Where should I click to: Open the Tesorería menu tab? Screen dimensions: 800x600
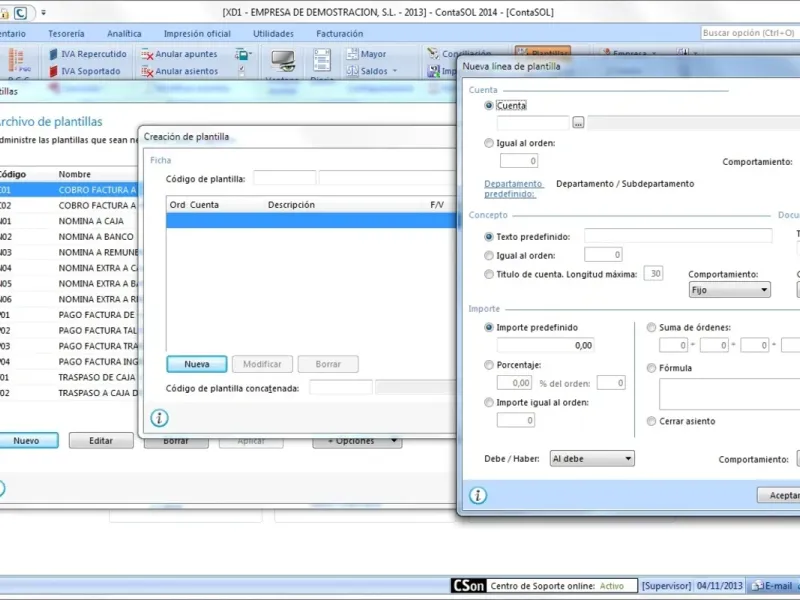[66, 34]
